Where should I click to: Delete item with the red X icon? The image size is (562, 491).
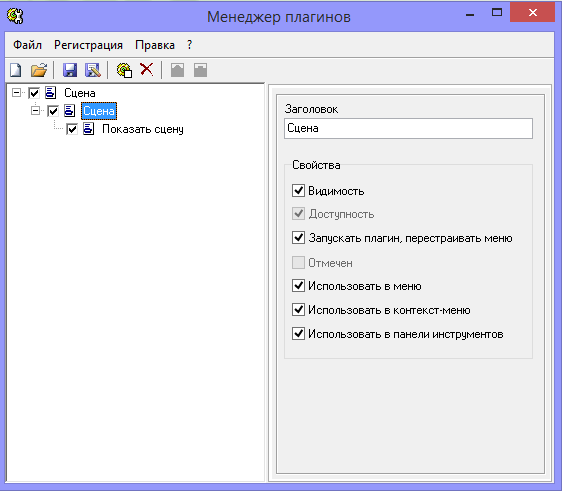[147, 69]
